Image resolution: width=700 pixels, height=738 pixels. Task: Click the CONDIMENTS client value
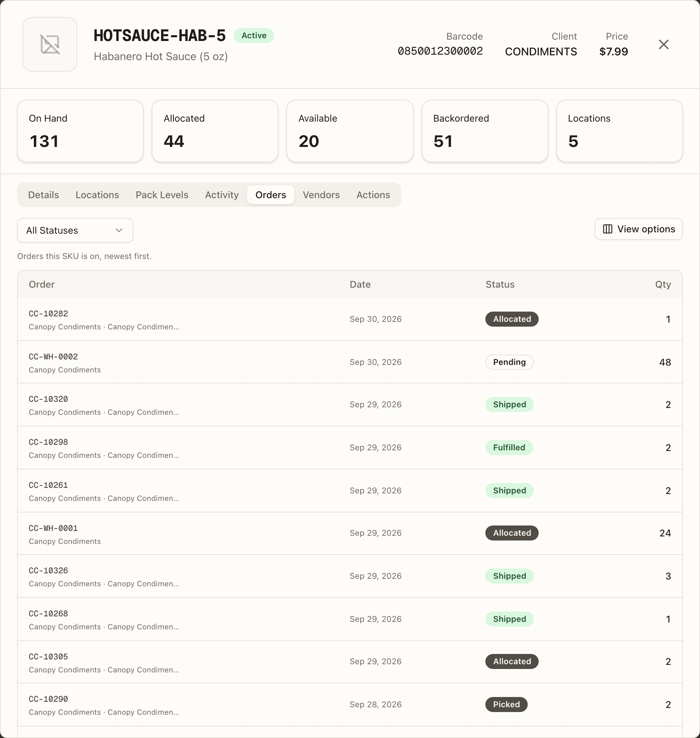(541, 52)
